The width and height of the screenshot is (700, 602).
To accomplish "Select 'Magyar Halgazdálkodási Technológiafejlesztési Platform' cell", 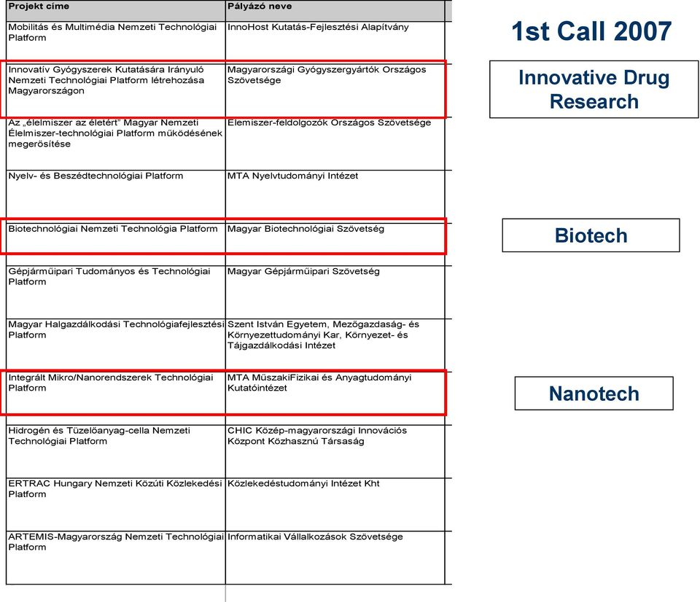I will pos(116,345).
